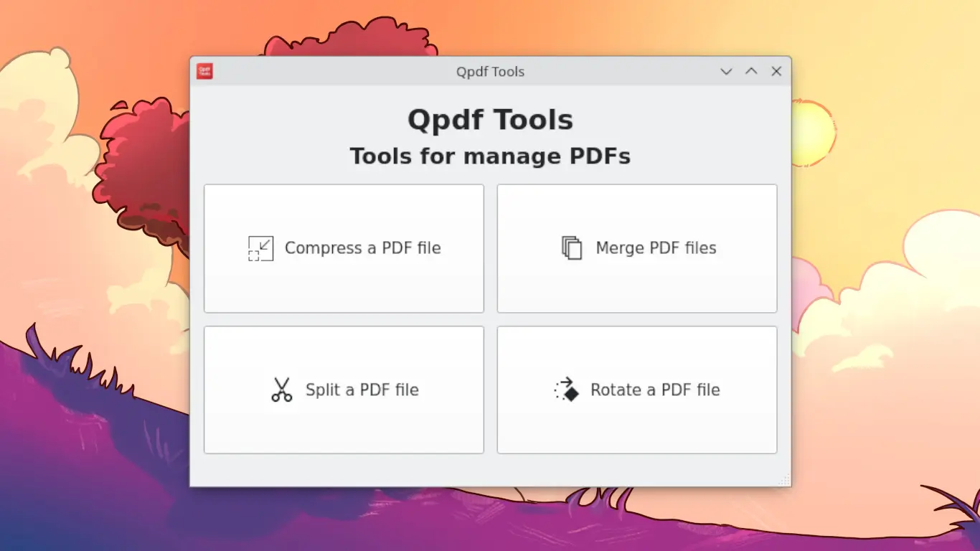Click the Merge PDF files label text
Viewport: 980px width, 551px height.
coord(656,248)
